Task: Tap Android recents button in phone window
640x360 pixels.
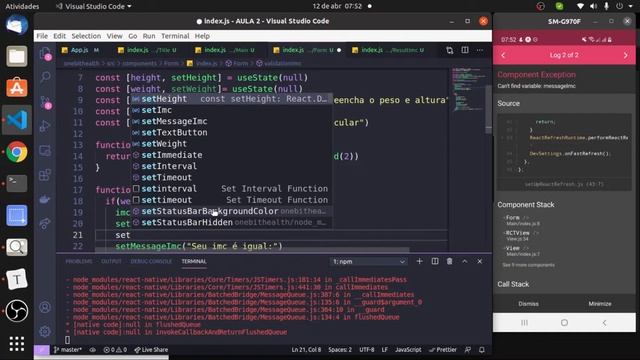Action: point(524,323)
